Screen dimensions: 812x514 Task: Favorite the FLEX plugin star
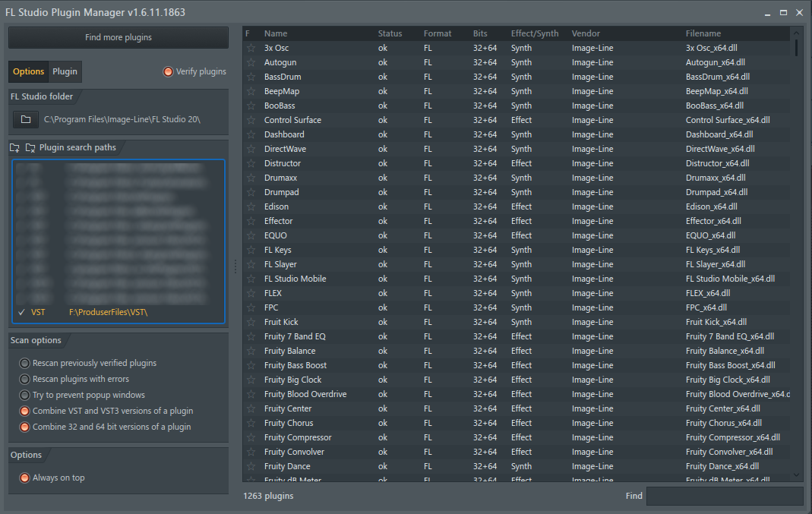click(x=251, y=294)
